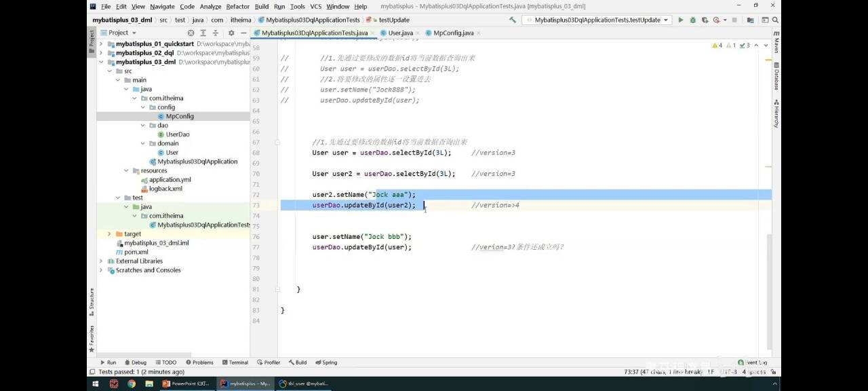Open File Explorer from the taskbar
The image size is (868, 391).
[x=148, y=384]
